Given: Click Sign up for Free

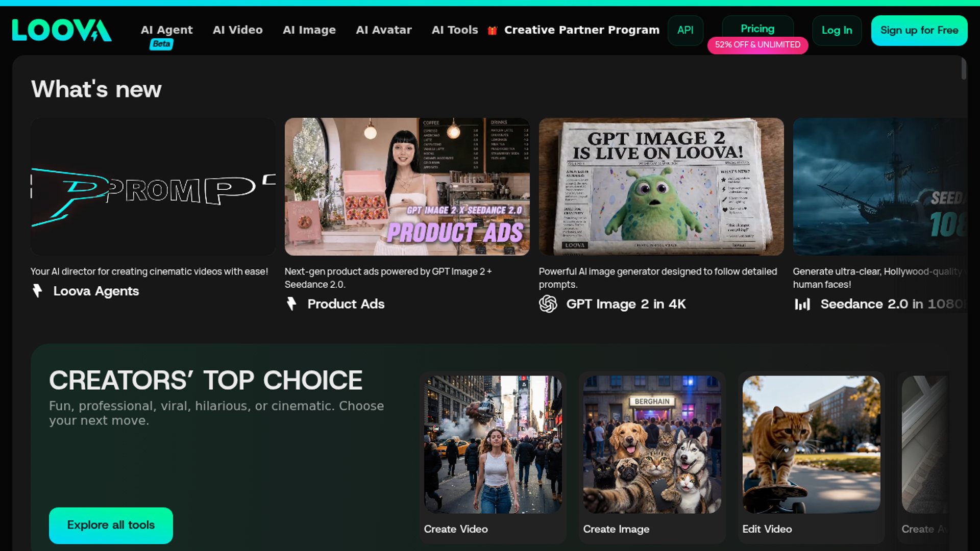Looking at the screenshot, I should [919, 30].
